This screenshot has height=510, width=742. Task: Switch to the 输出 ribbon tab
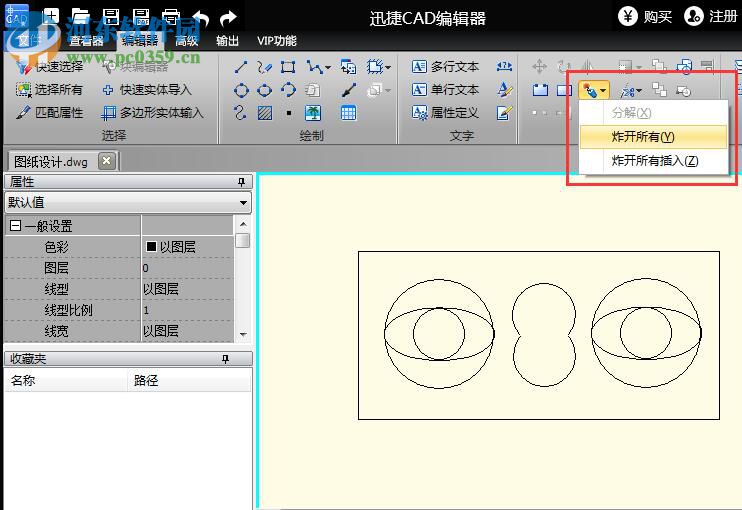(x=227, y=41)
